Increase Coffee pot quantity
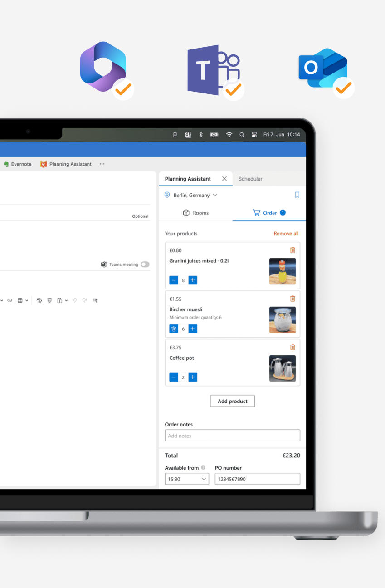Image resolution: width=385 pixels, height=588 pixels. pyautogui.click(x=193, y=377)
